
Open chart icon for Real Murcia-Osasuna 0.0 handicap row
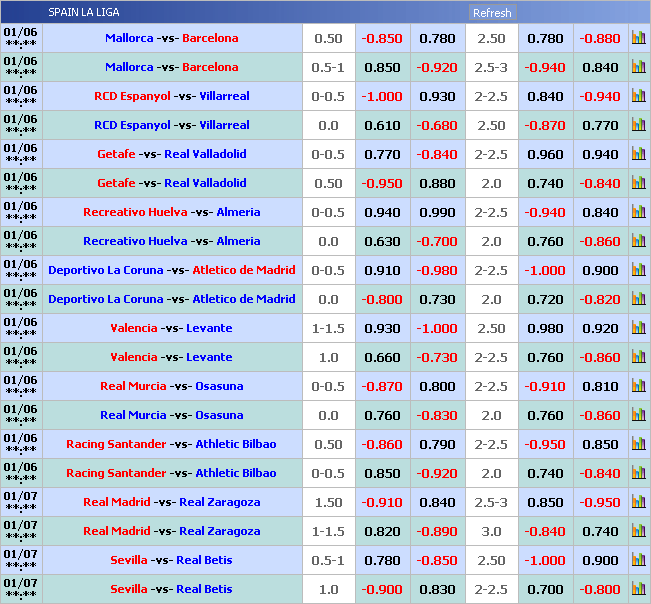point(638,415)
